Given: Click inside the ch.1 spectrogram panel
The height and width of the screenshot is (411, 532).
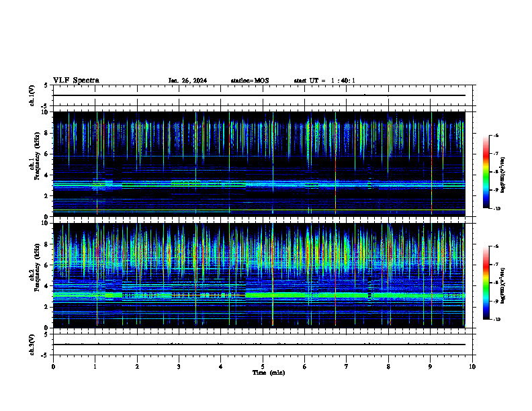Looking at the screenshot, I should point(259,164).
